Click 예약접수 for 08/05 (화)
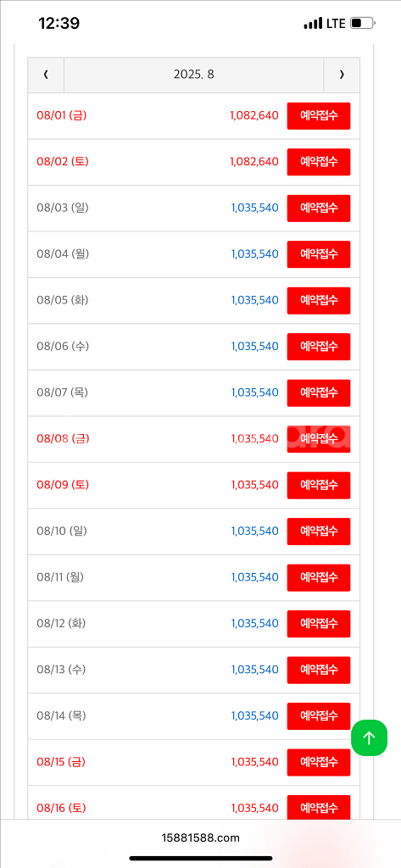 pyautogui.click(x=319, y=301)
